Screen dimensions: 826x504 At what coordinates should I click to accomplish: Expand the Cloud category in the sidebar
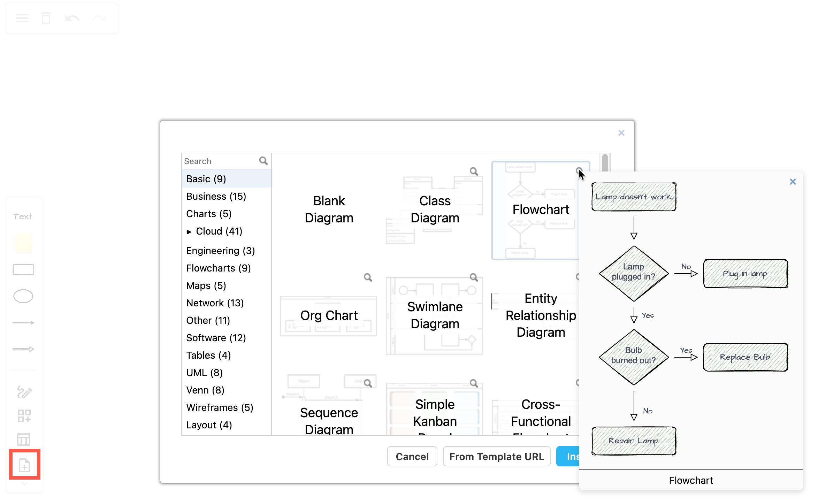(x=189, y=231)
